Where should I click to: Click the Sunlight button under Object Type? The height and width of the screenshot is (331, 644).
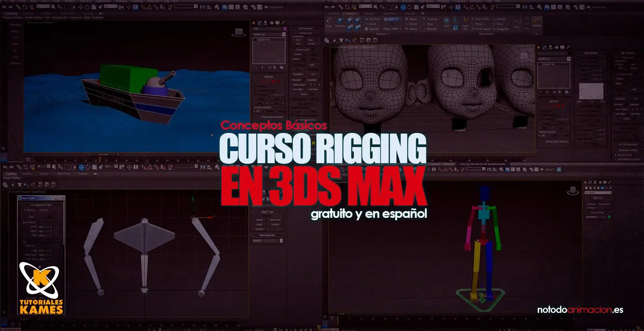(275, 224)
